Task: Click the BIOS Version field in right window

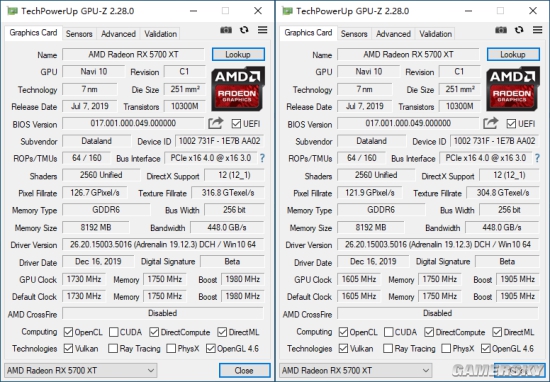Action: click(408, 123)
